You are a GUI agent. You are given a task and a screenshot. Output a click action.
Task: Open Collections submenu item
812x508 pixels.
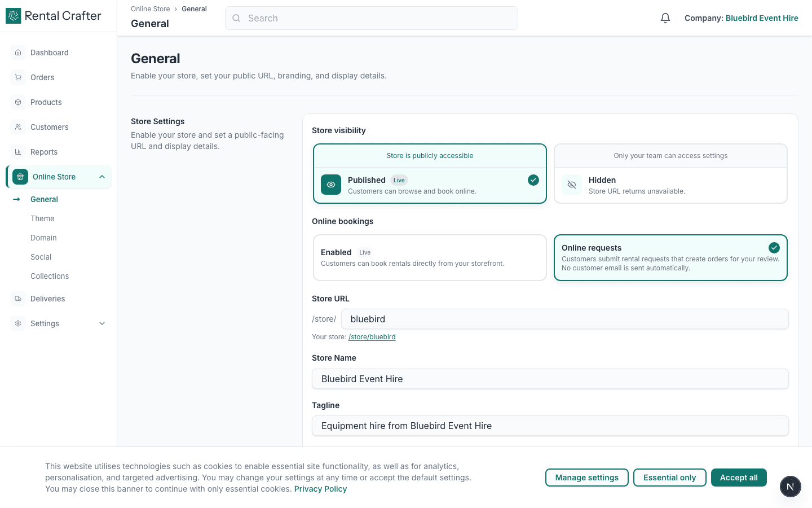coord(50,276)
